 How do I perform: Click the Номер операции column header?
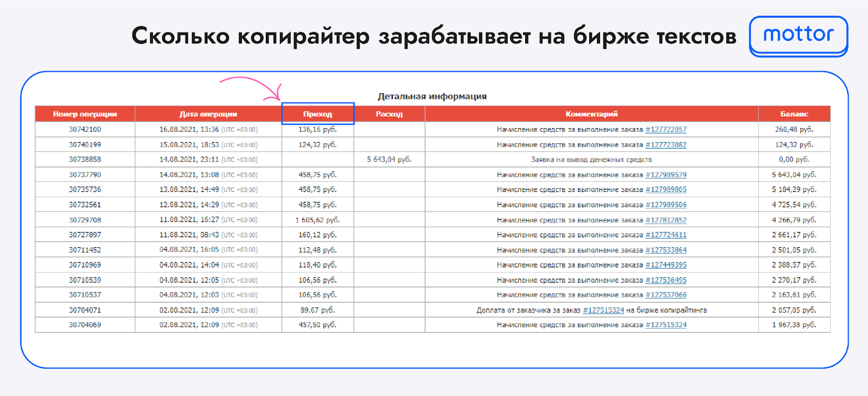point(85,114)
